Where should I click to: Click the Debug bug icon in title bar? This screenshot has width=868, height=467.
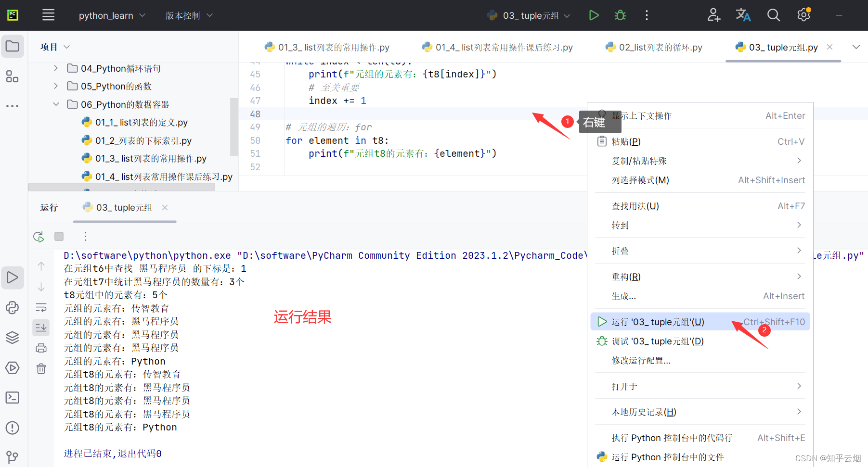620,15
